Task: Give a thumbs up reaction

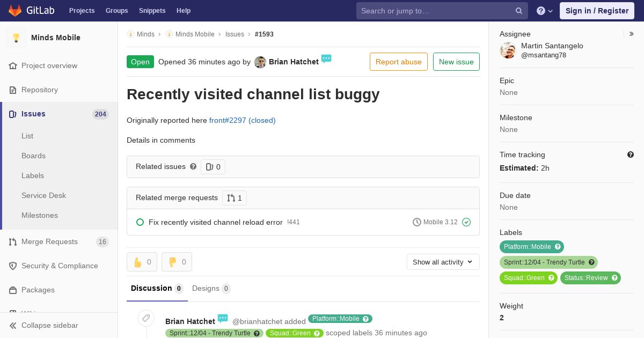Action: [x=142, y=262]
